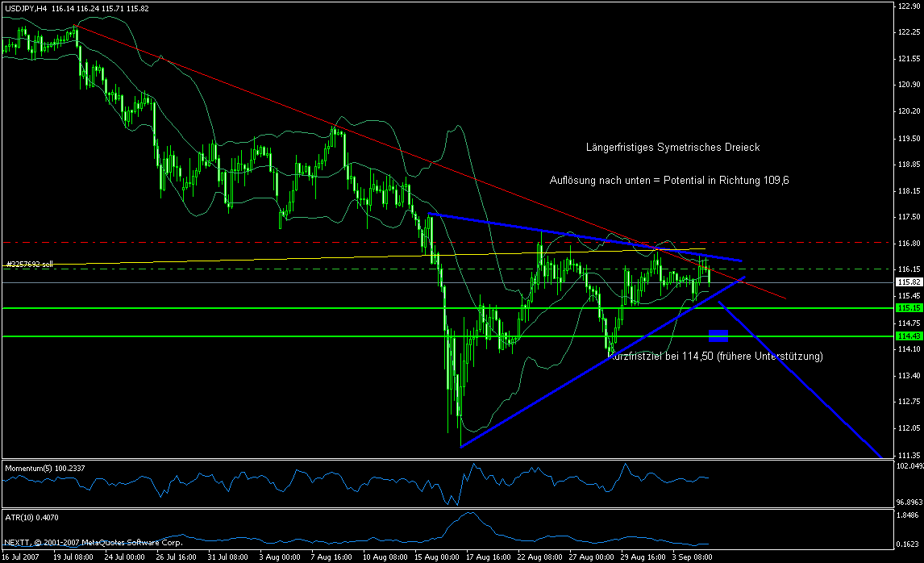Click the 118.85 price axis value

click(x=909, y=165)
